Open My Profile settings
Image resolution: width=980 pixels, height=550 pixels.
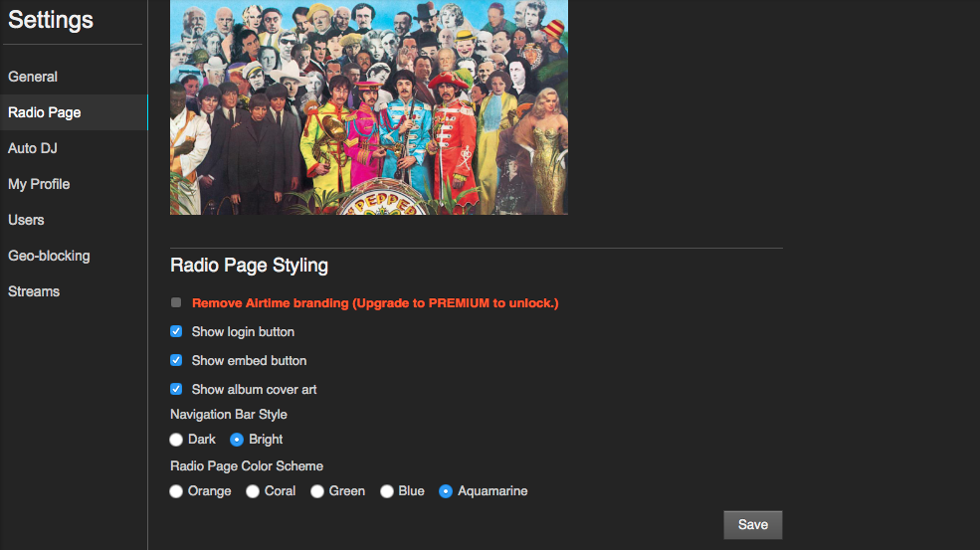coord(39,184)
